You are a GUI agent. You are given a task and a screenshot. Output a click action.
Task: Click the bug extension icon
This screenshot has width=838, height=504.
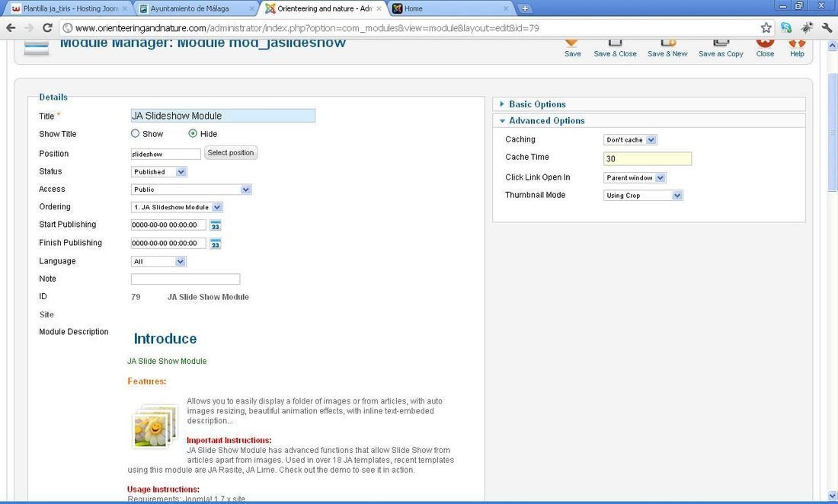coord(807,27)
